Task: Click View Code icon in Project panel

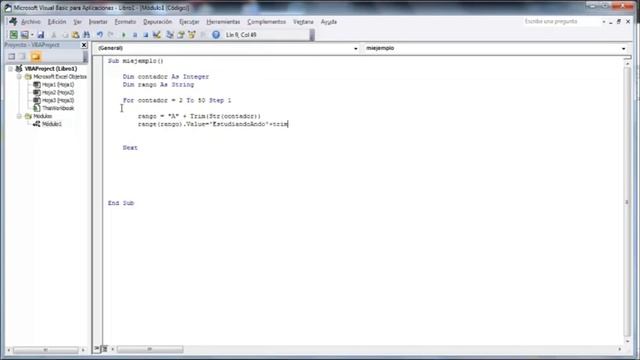Action: [x=11, y=56]
